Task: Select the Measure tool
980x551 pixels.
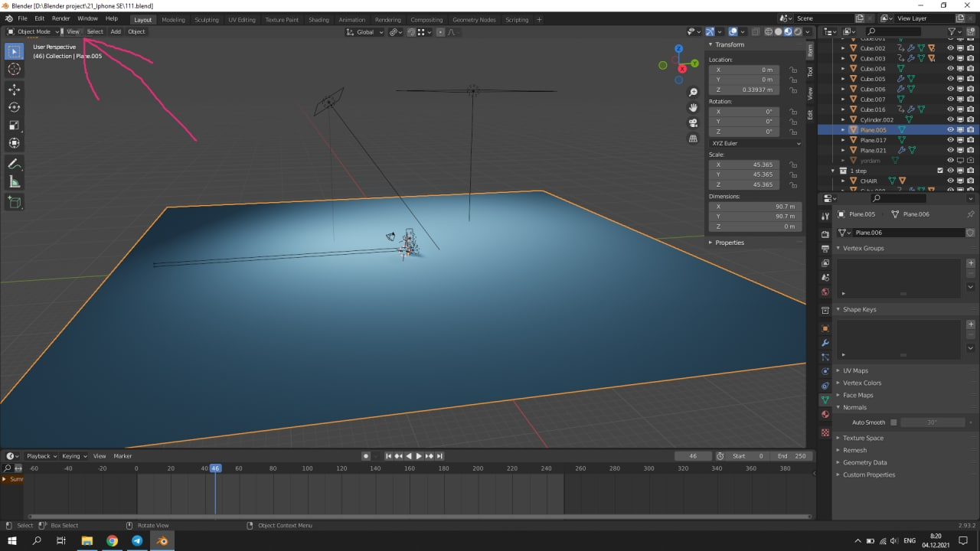Action: (x=14, y=181)
